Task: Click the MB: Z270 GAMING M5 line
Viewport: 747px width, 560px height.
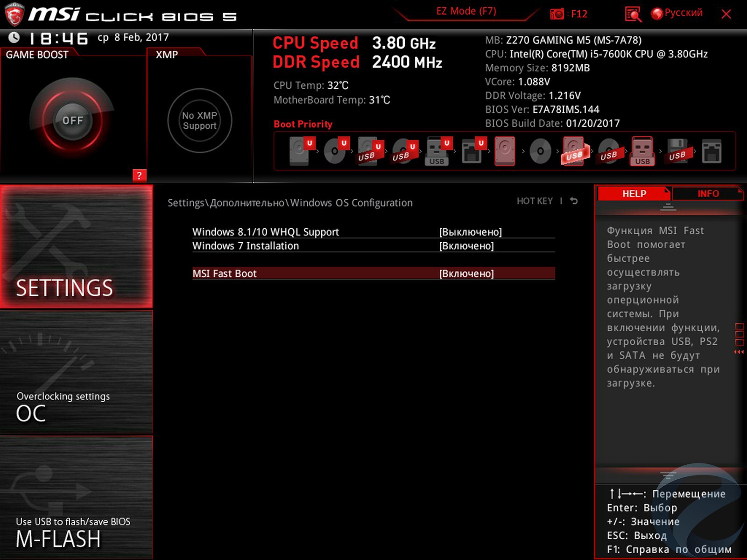Action: click(x=563, y=40)
